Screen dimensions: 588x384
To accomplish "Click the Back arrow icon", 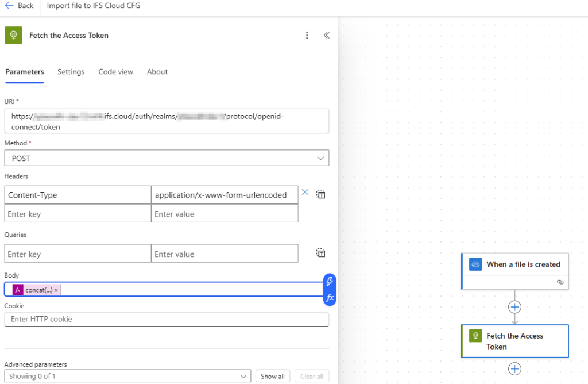I will (x=9, y=6).
